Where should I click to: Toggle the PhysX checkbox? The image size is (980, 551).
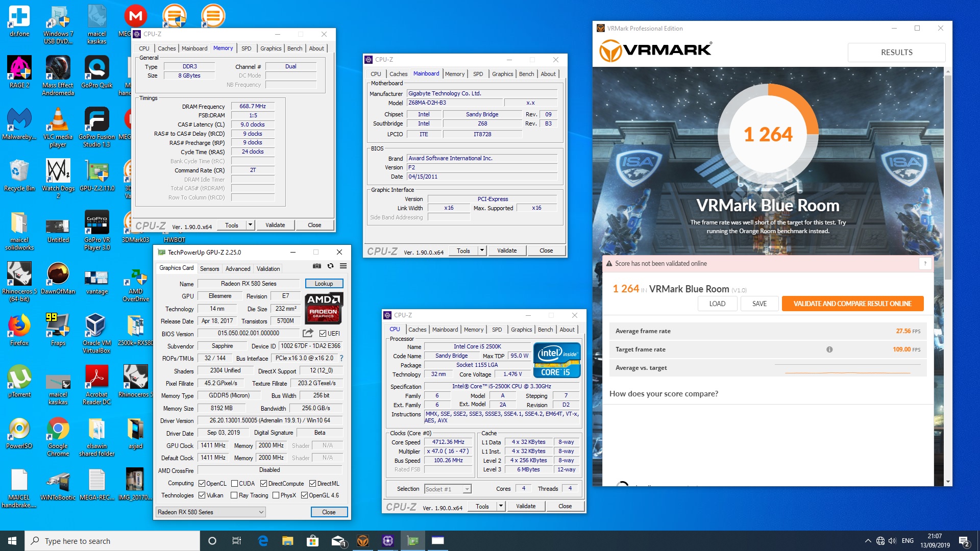tap(276, 495)
